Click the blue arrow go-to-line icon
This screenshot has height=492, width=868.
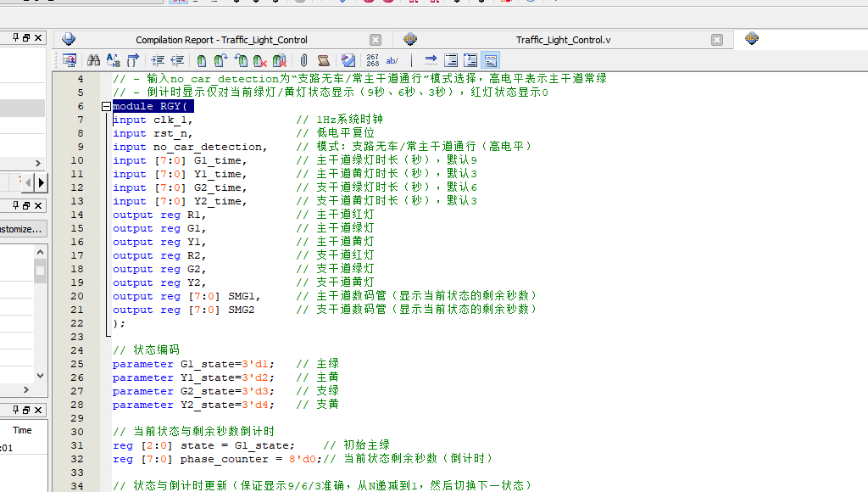[x=431, y=60]
